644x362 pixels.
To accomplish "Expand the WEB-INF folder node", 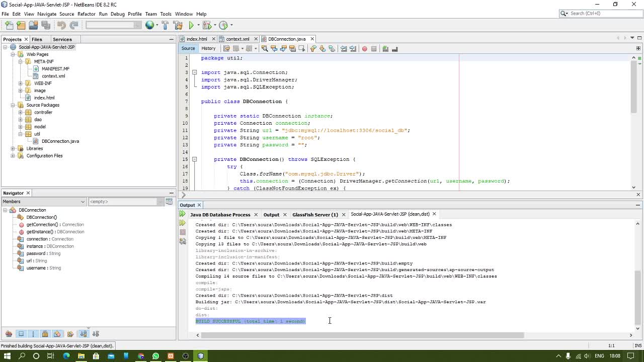I will click(x=21, y=83).
